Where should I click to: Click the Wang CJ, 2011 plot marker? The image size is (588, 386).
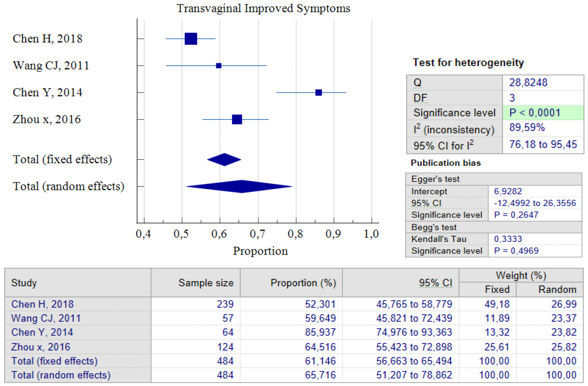pos(219,66)
